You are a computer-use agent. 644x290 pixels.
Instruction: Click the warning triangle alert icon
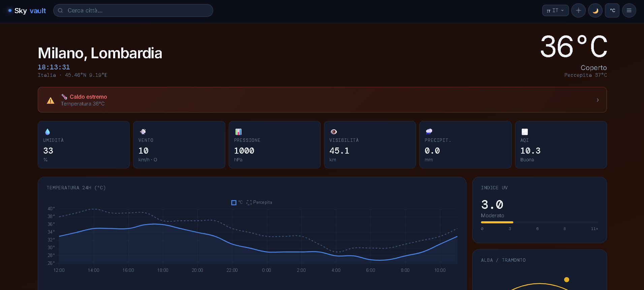[x=51, y=100]
